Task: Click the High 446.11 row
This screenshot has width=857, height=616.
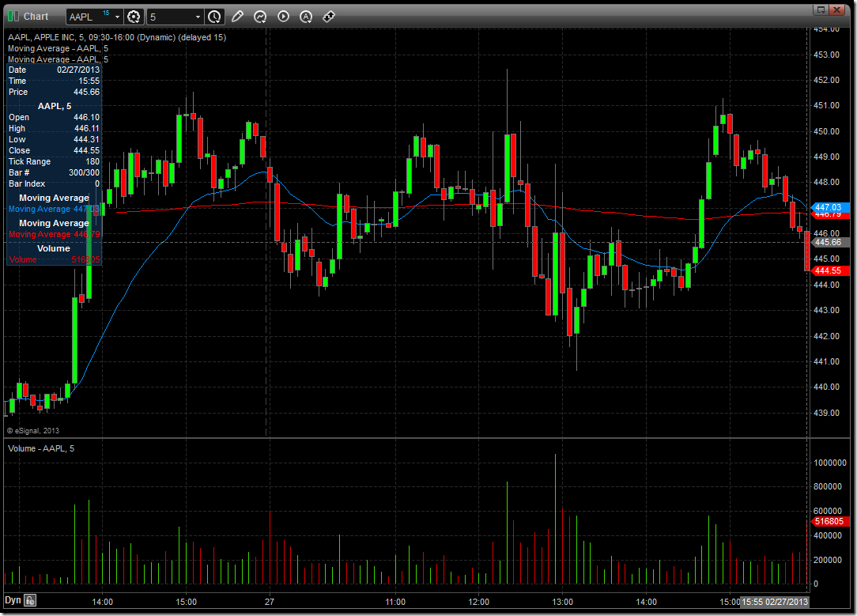Action: point(54,128)
